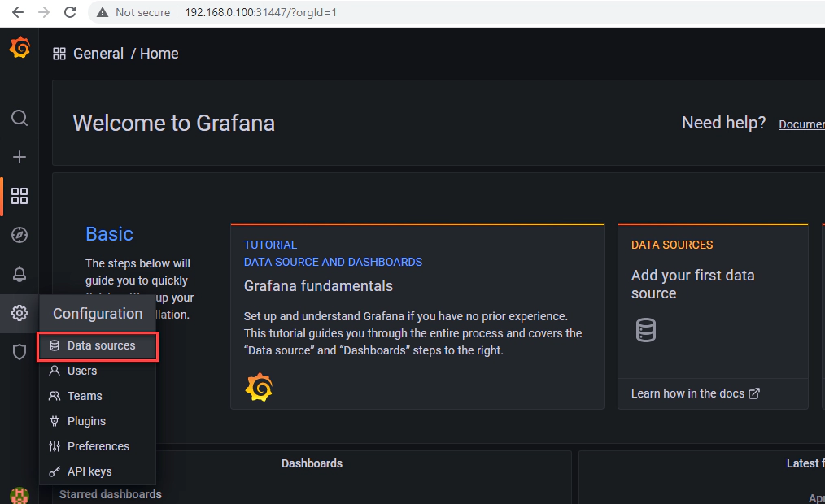This screenshot has height=504, width=825.
Task: Open Teams in the Configuration menu
Action: coord(98,396)
